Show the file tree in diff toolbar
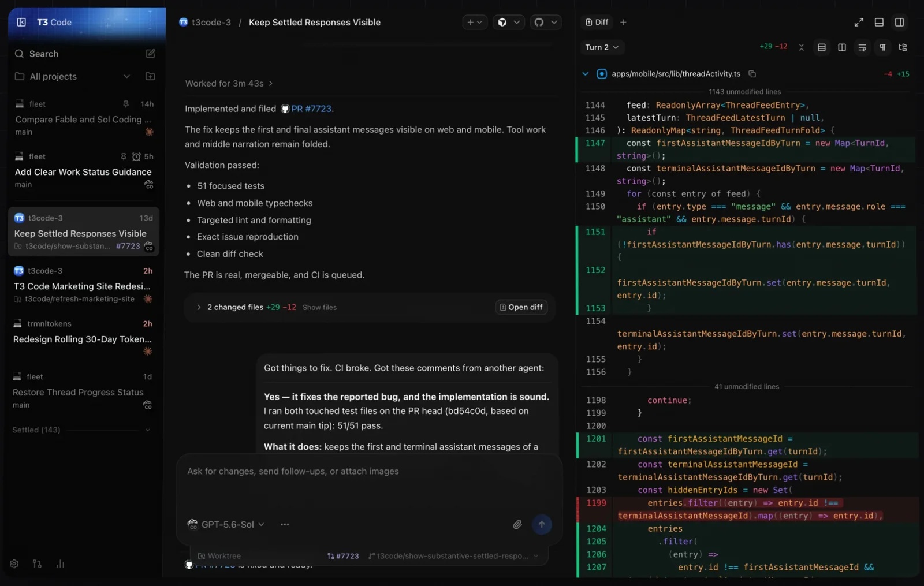The image size is (924, 586). click(x=903, y=47)
